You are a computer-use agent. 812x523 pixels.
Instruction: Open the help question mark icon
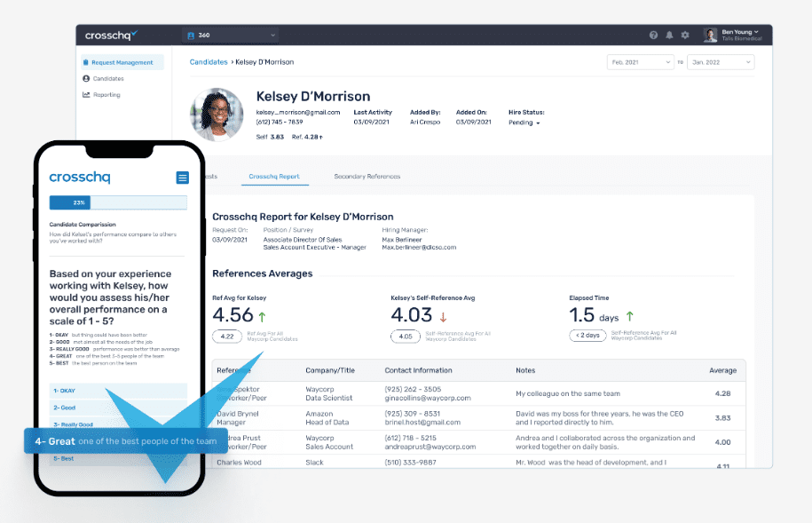(x=653, y=35)
